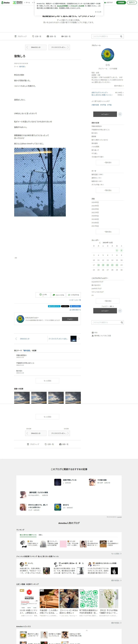
Task: Open the bottom 記事一覧 link with document icon
Action: click(49, 444)
